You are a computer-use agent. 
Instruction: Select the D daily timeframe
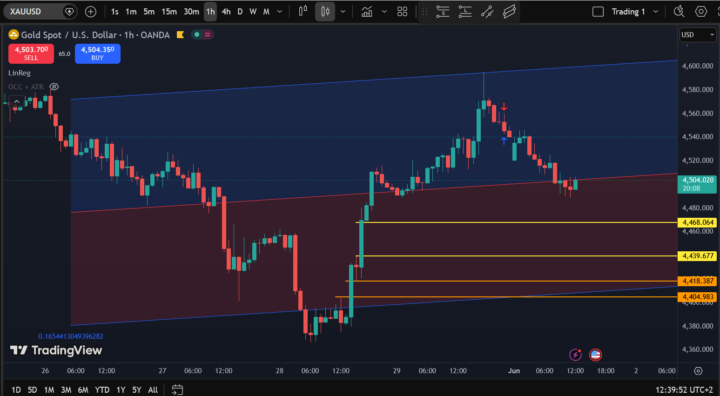click(240, 12)
